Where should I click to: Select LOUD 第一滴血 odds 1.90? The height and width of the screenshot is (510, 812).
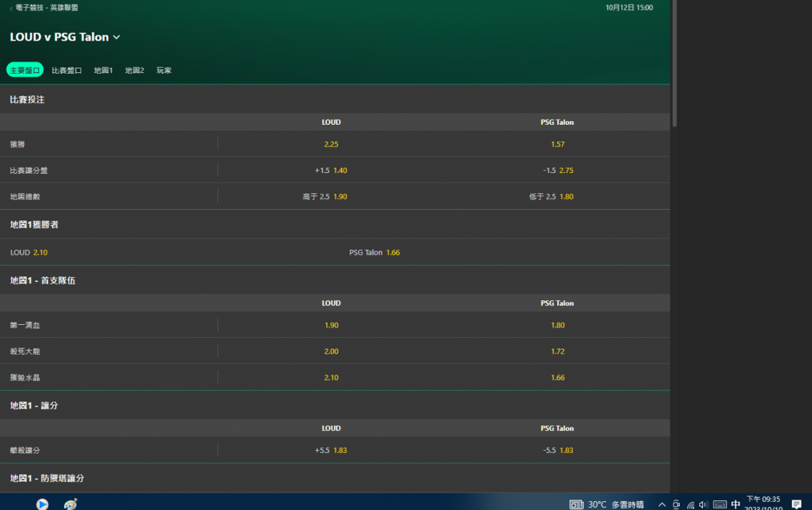click(332, 325)
